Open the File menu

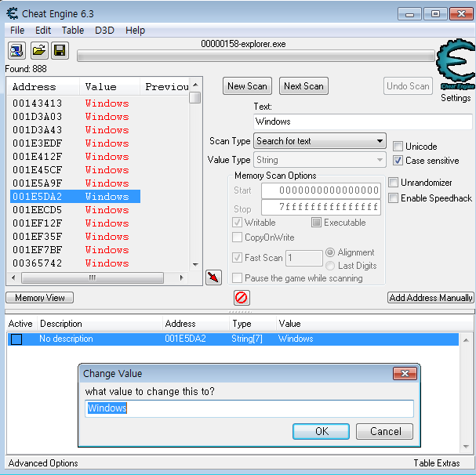(17, 31)
